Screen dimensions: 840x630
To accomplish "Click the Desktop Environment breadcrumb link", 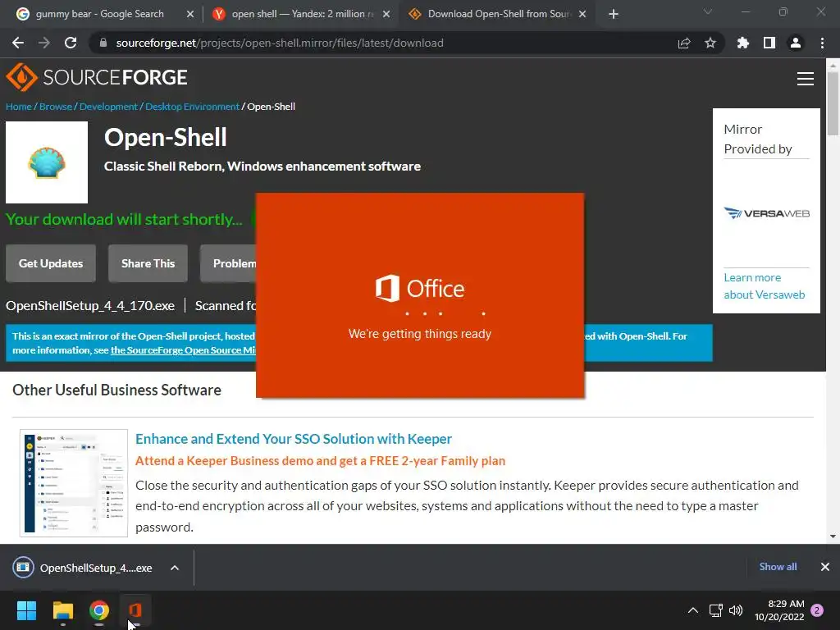I will 192,106.
